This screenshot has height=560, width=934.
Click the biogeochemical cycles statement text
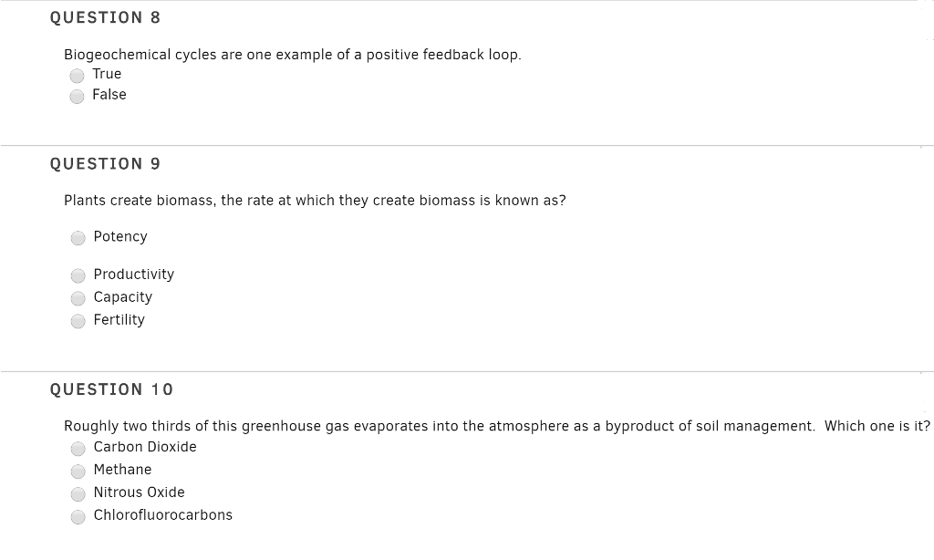(292, 54)
